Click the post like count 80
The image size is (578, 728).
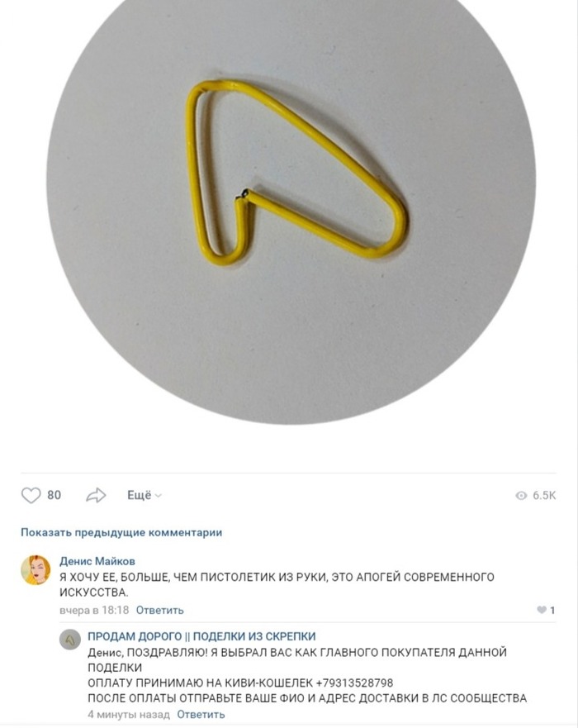(54, 496)
